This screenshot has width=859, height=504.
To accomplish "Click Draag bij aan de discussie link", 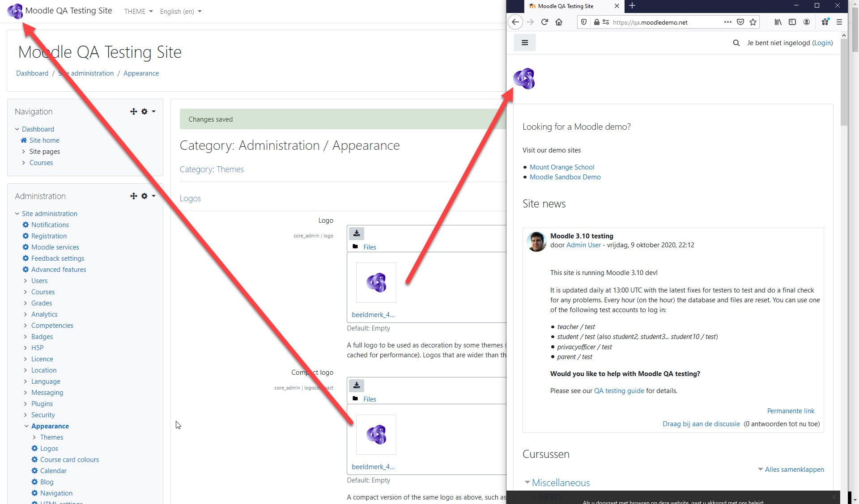I will tap(701, 424).
